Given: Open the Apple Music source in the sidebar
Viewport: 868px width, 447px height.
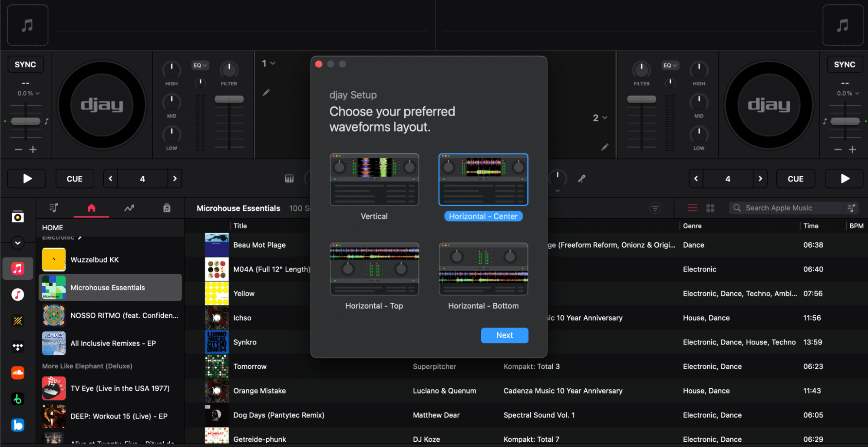Looking at the screenshot, I should pos(18,268).
